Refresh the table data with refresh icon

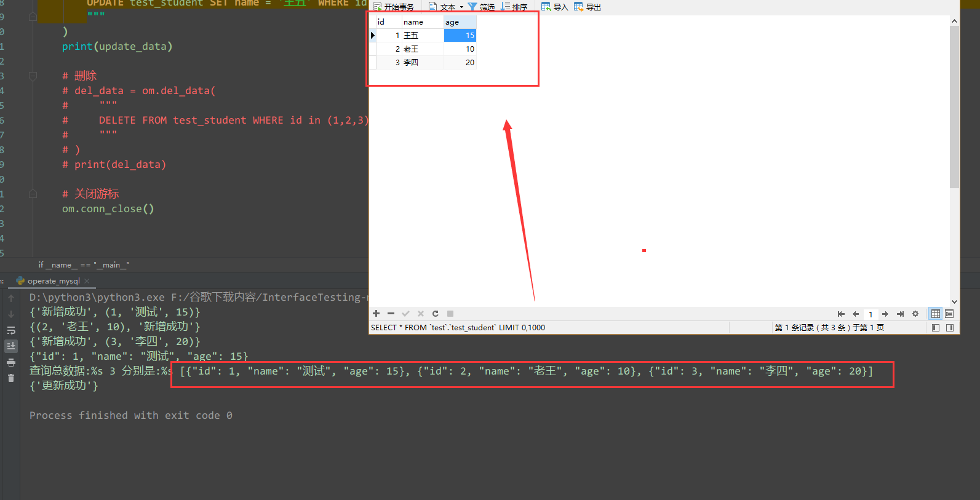[x=436, y=314]
